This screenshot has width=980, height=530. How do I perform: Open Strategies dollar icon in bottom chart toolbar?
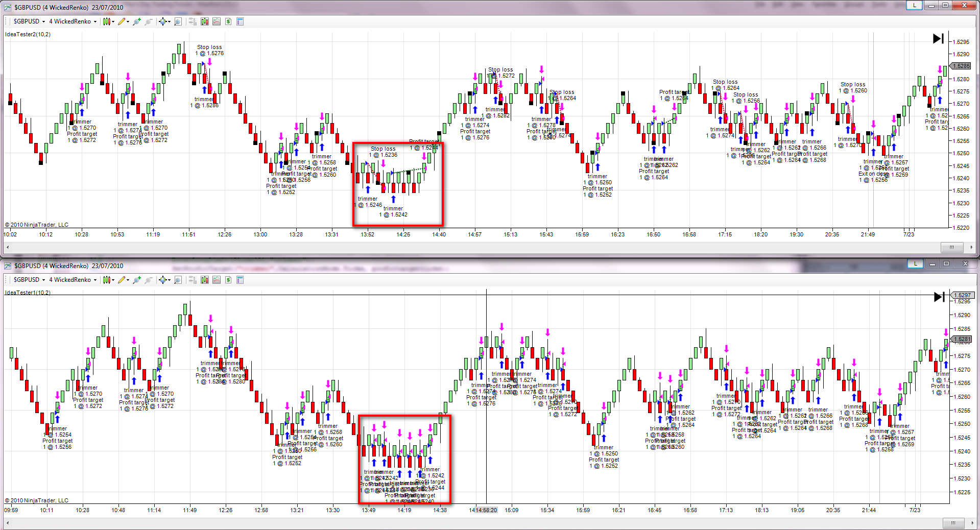(x=228, y=280)
